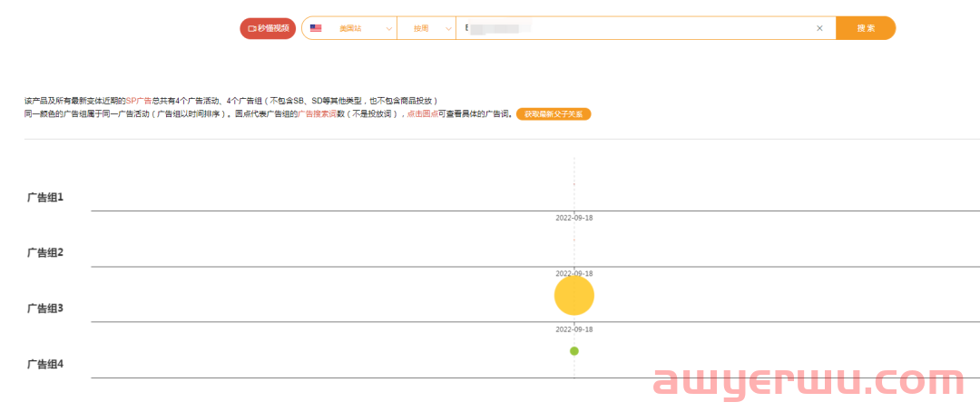The width and height of the screenshot is (980, 412).
Task: Clear the search box with the X icon
Action: point(819,28)
